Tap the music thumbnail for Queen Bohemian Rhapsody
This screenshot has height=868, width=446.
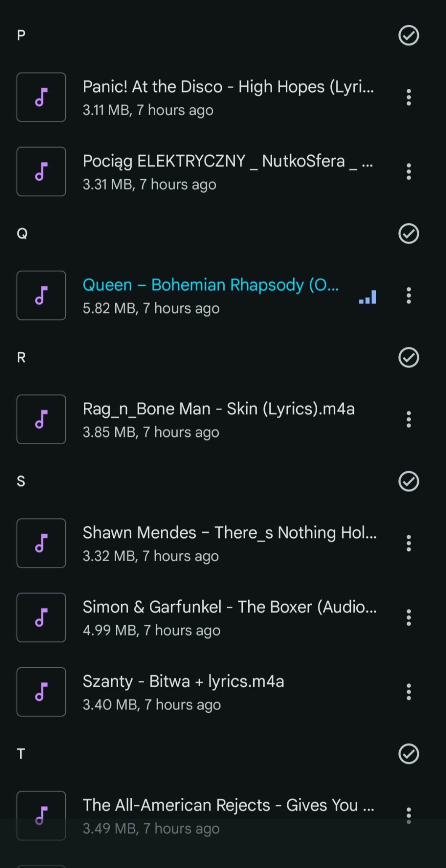[41, 295]
